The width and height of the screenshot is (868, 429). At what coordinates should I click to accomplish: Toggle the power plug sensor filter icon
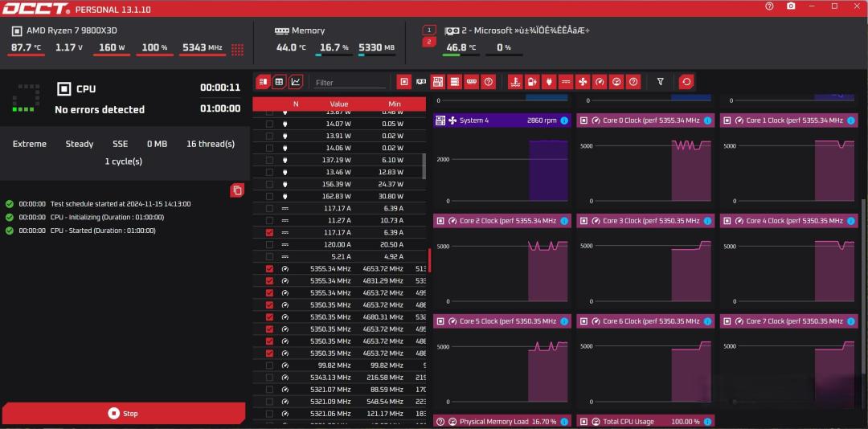[549, 82]
